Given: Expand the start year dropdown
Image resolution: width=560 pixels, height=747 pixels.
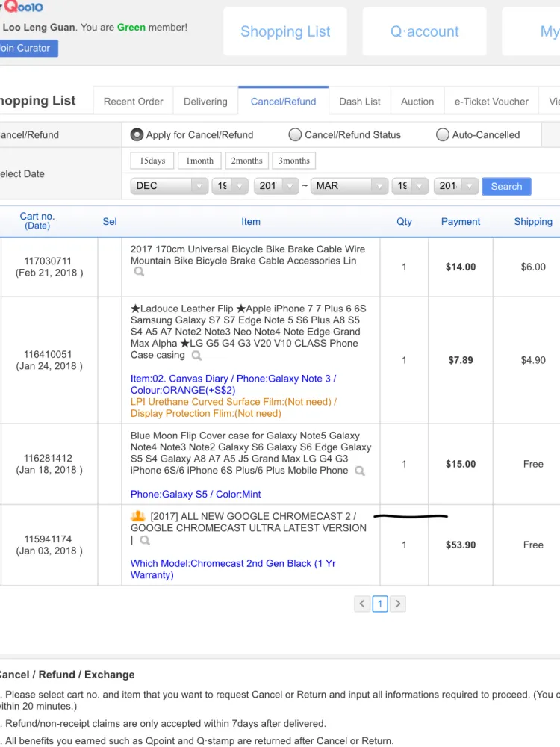Looking at the screenshot, I should coord(276,186).
